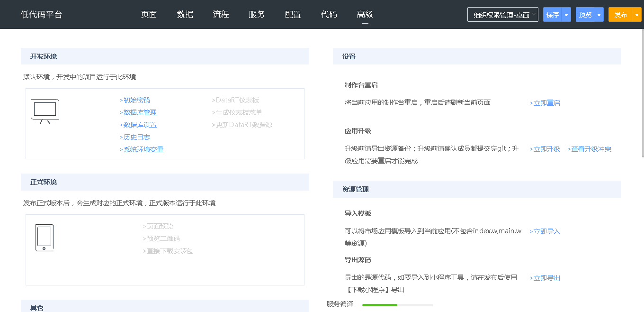Click the desktop monitor icon in 开发环境

[x=45, y=111]
